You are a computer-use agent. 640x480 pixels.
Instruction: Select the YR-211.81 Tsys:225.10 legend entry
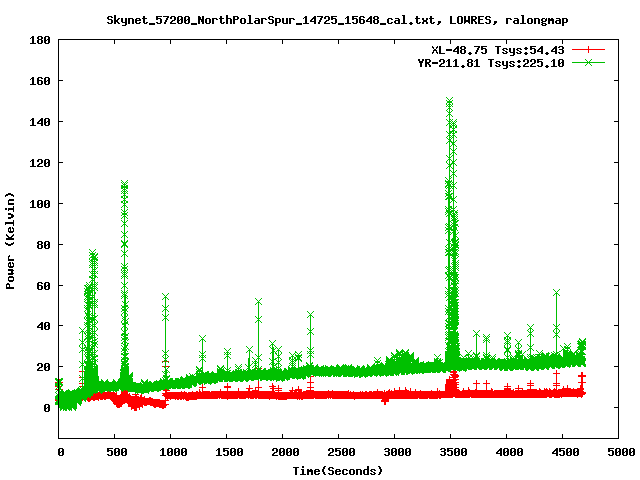click(491, 63)
